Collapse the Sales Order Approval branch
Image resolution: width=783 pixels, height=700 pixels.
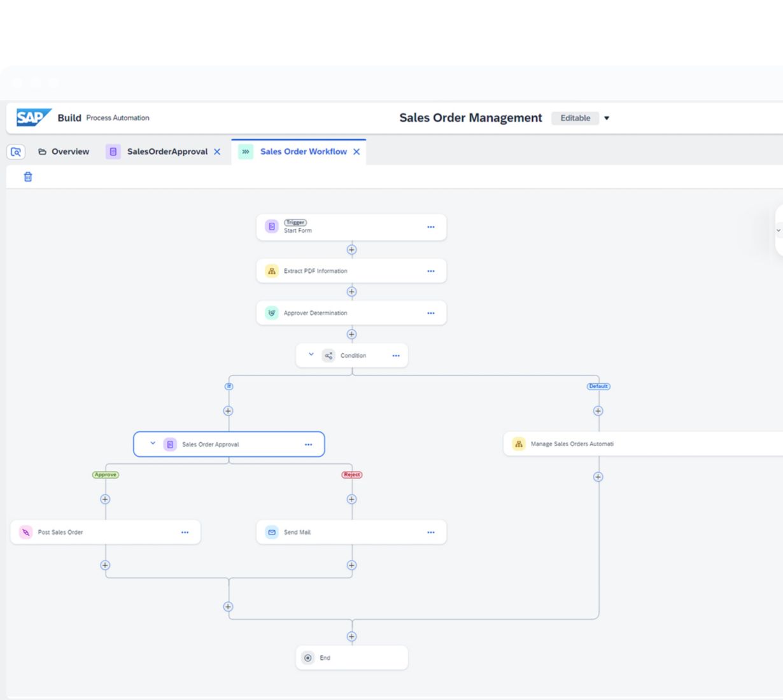[153, 444]
